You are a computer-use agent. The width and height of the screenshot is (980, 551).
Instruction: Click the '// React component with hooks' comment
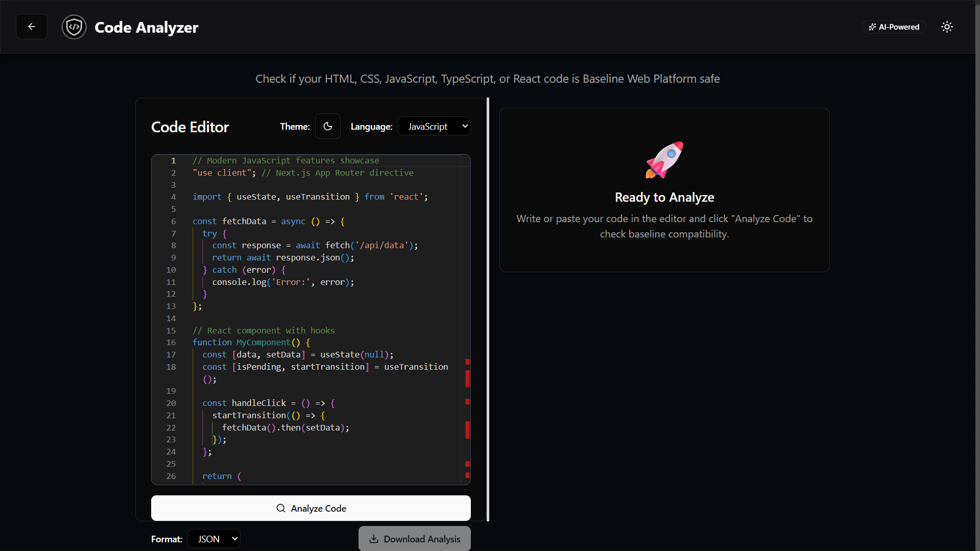click(264, 330)
